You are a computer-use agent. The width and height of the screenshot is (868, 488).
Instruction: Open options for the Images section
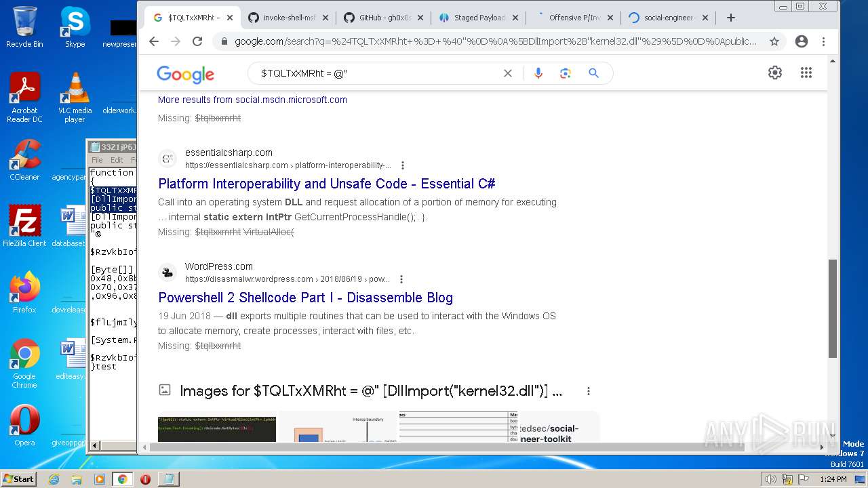click(589, 391)
